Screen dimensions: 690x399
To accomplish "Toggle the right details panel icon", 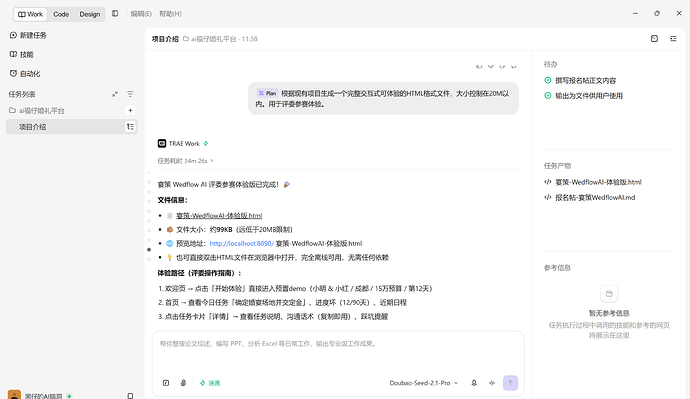I will coord(673,39).
